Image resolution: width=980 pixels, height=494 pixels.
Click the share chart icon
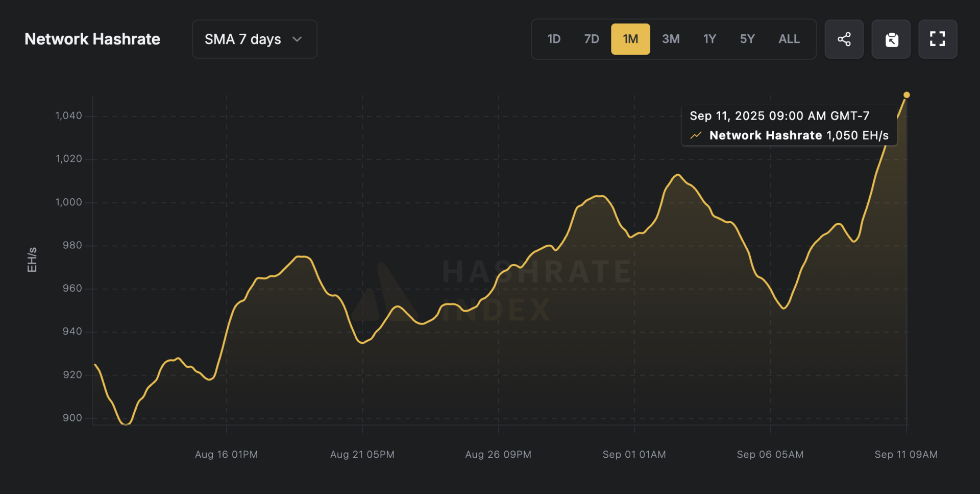point(844,39)
